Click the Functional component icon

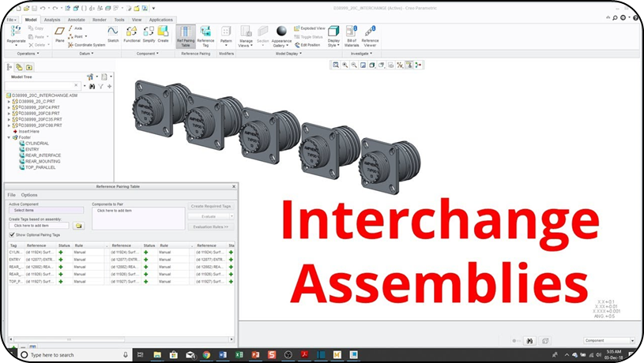point(132,32)
